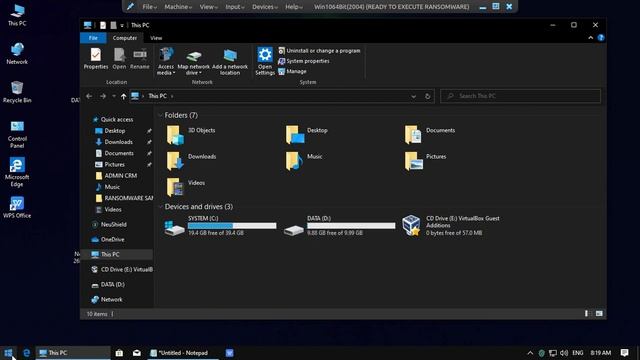Collapse the Folders (7) group
This screenshot has width=640, height=360.
(x=160, y=116)
